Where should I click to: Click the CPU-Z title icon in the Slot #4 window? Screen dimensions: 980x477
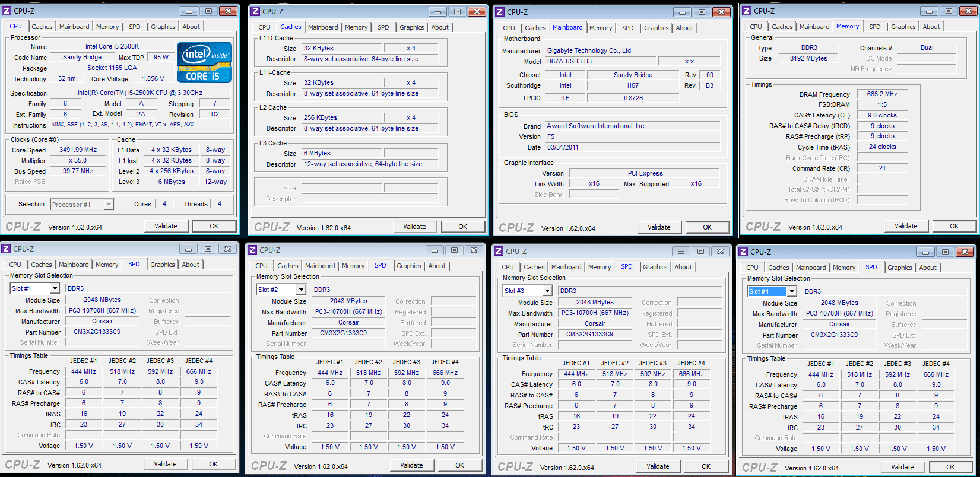744,252
